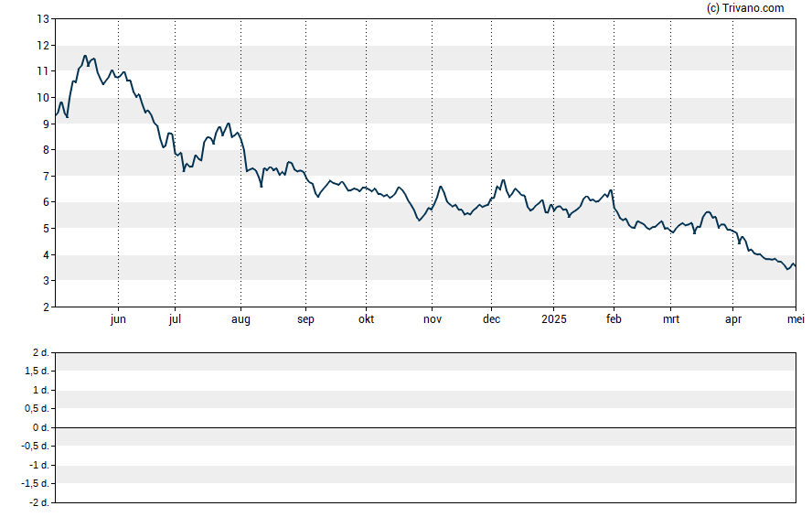Click the price axis value 3
Screen dimensions: 812x517
tap(46, 281)
